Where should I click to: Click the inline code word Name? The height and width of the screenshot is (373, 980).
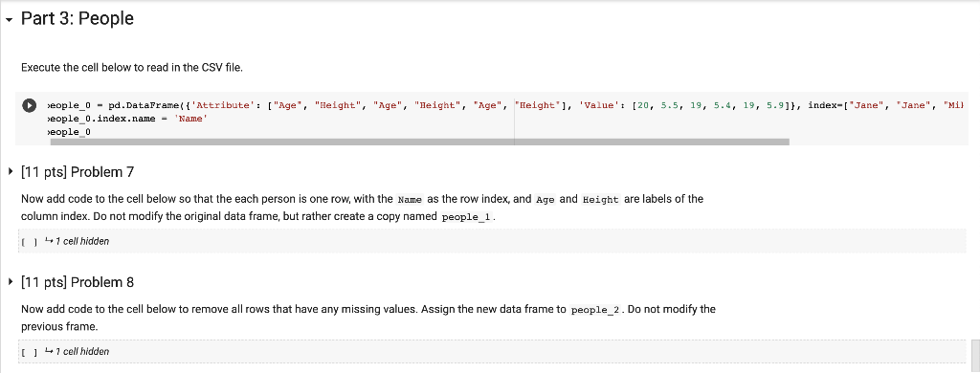pyautogui.click(x=410, y=200)
